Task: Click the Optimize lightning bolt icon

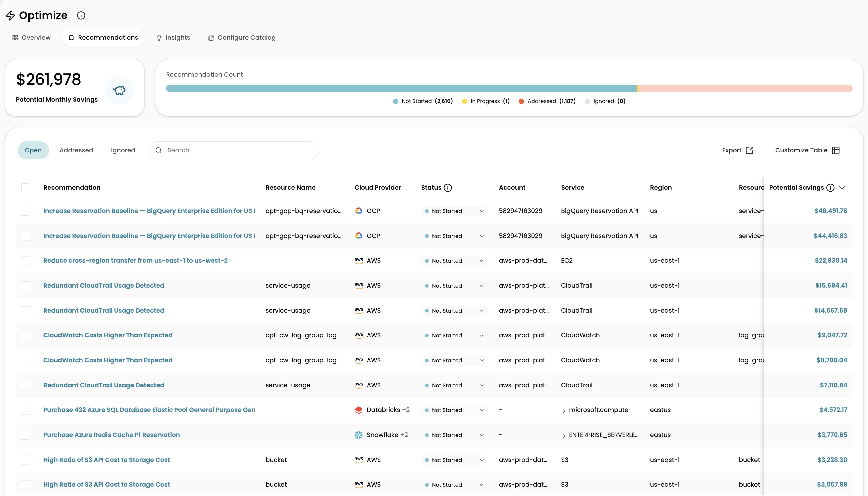Action: click(11, 15)
